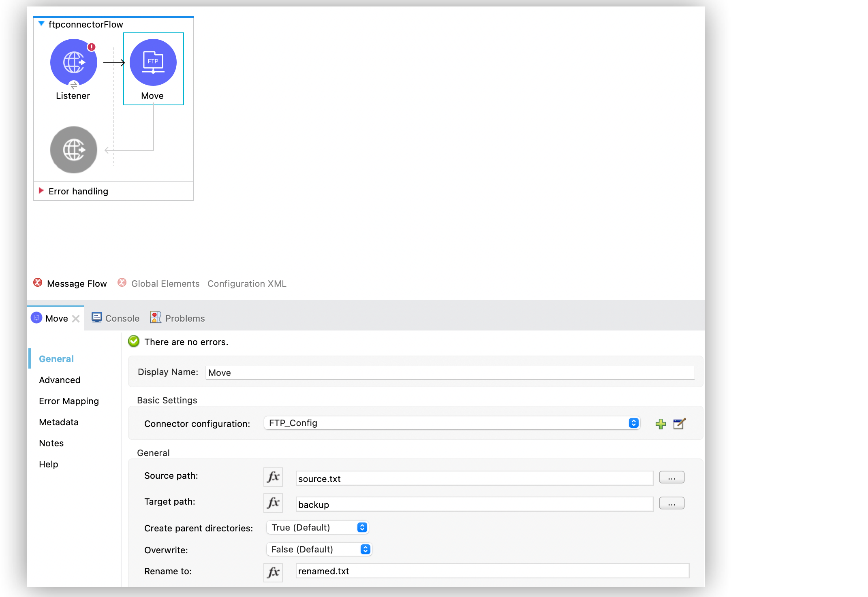
Task: Open the Global Elements tab
Action: (165, 284)
